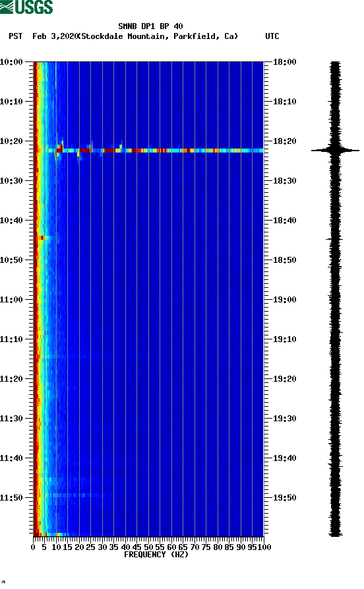Click the 19:40 UTC axis label
Screen dimensions: 364x589
[x=284, y=458]
